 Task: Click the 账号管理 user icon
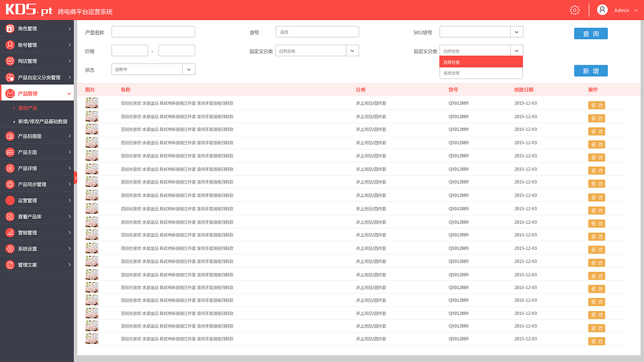pyautogui.click(x=10, y=45)
